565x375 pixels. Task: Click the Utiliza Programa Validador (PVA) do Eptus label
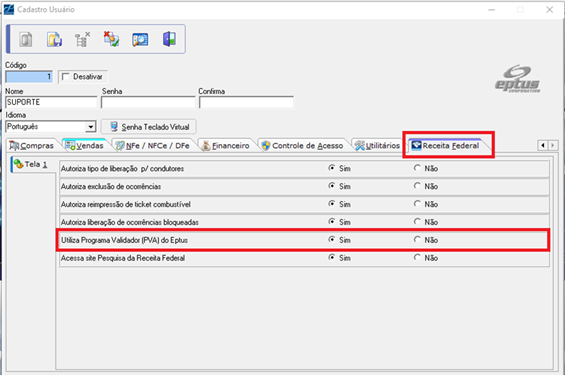[x=124, y=240]
